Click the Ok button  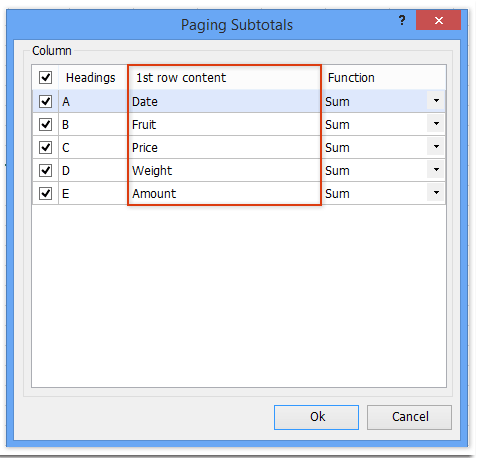316,417
